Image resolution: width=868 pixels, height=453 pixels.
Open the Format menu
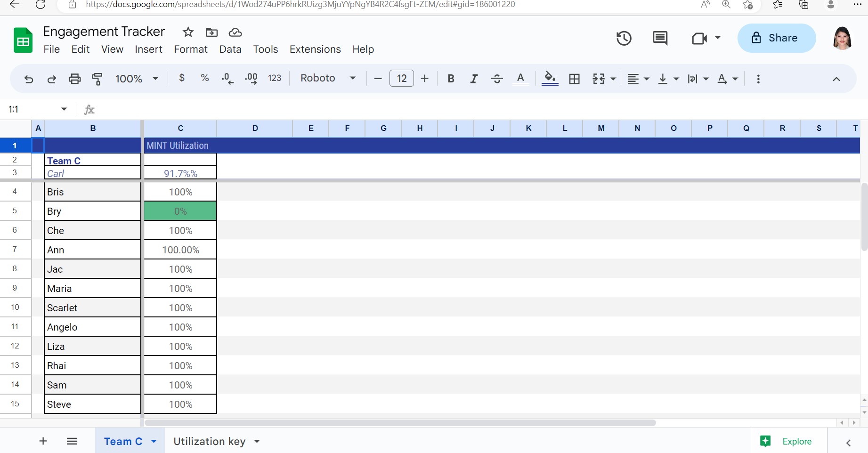pyautogui.click(x=191, y=49)
